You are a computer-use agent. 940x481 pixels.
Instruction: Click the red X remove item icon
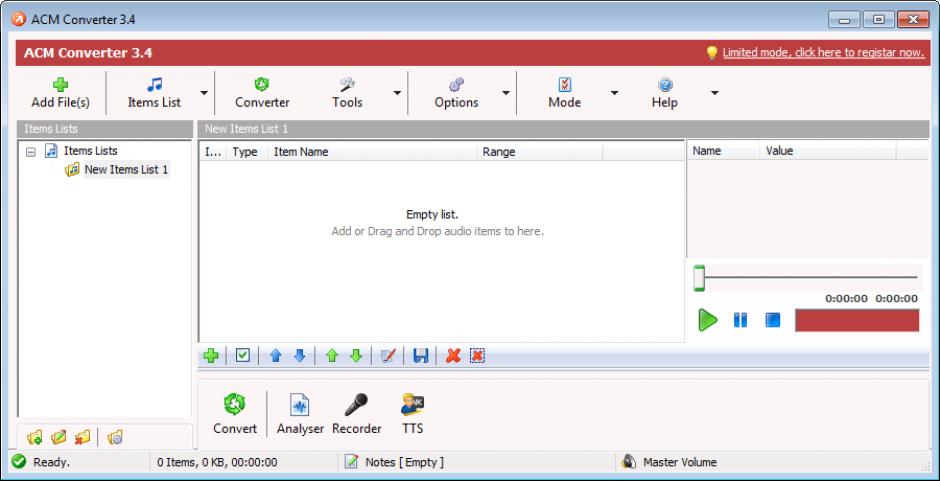coord(453,356)
